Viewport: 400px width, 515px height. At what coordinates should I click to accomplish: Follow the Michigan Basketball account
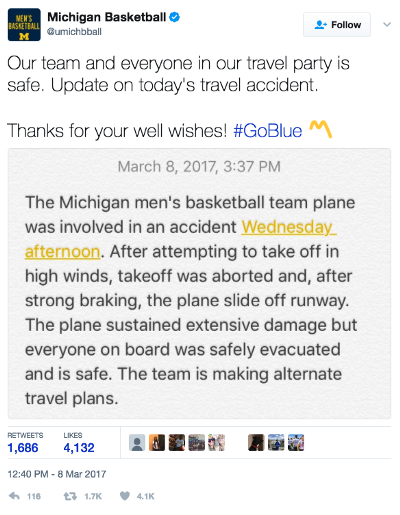pos(337,25)
